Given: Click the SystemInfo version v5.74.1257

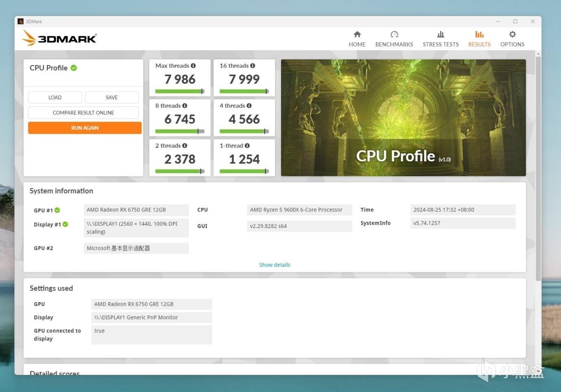Looking at the screenshot, I should tap(463, 223).
